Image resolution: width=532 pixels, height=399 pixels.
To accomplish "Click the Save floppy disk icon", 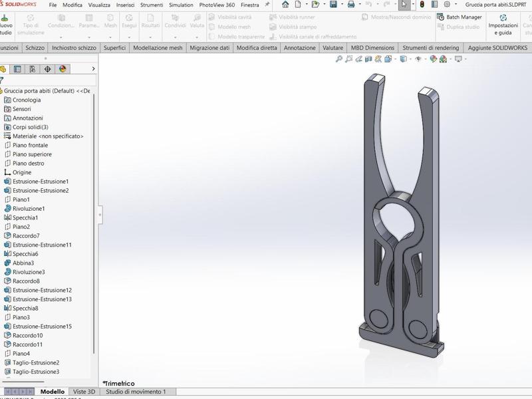I will pyautogui.click(x=334, y=5).
